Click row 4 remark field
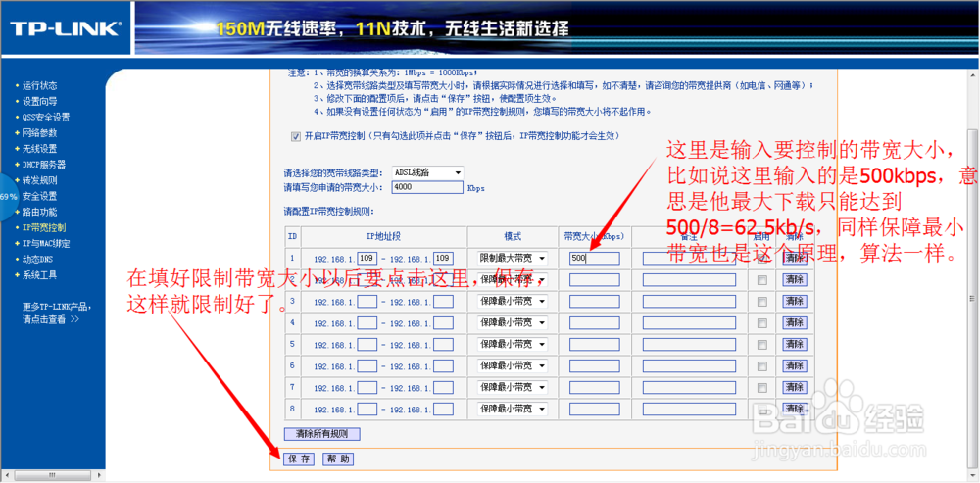The image size is (980, 483). pos(689,322)
